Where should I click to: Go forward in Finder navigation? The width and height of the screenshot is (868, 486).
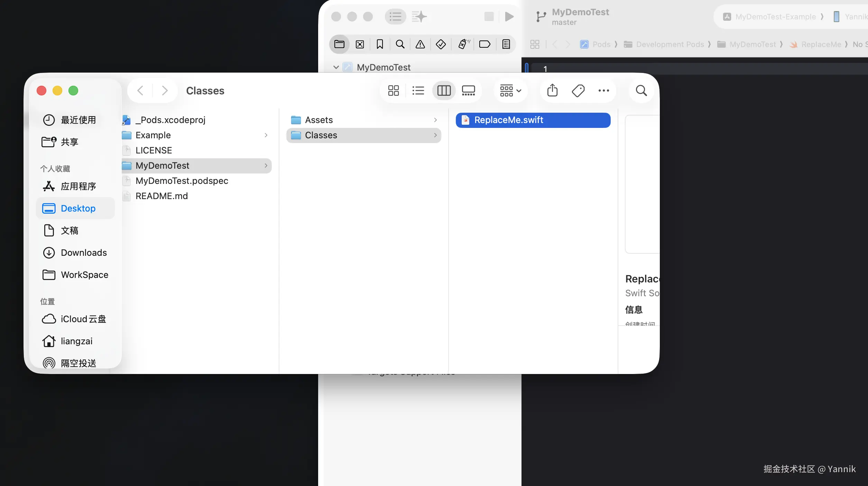165,91
